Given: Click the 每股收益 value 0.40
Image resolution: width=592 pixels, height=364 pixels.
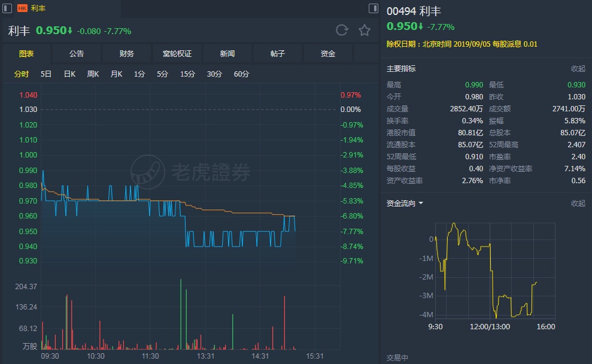Looking at the screenshot, I should point(476,169).
